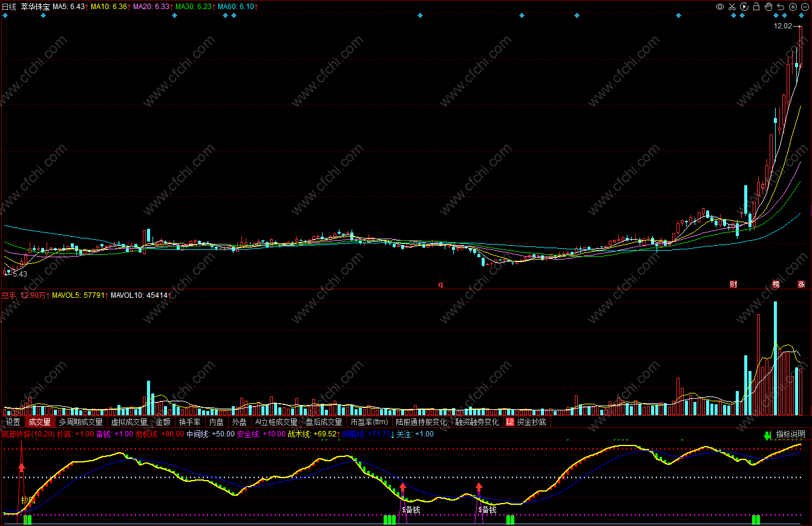Open the L2 资金抄底 tab
The image size is (812, 526).
point(526,422)
